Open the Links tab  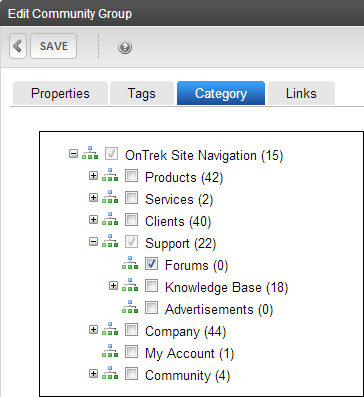(x=301, y=93)
